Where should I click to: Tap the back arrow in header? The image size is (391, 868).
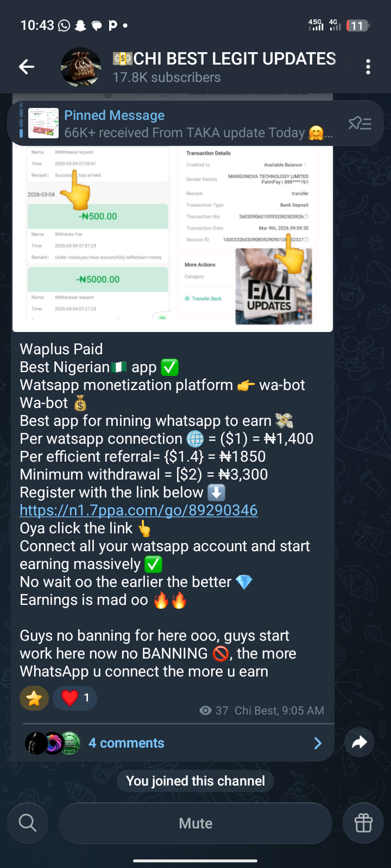pos(27,67)
